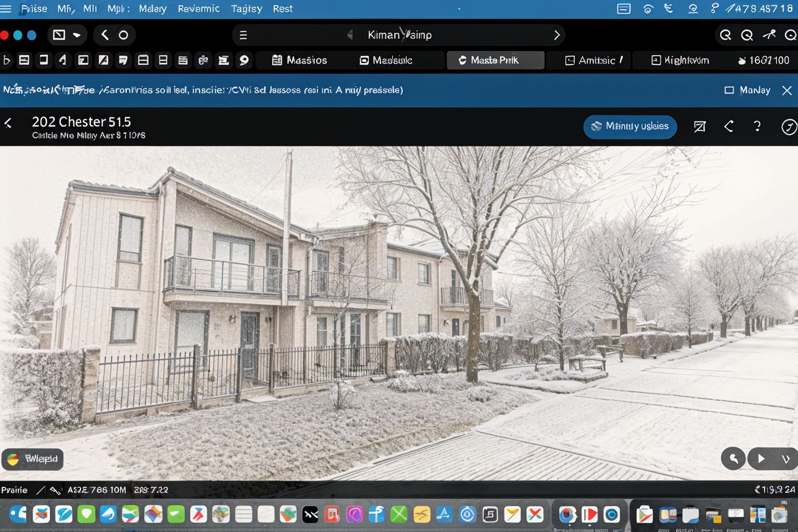798x532 pixels.
Task: Click the help question mark icon
Action: click(757, 126)
